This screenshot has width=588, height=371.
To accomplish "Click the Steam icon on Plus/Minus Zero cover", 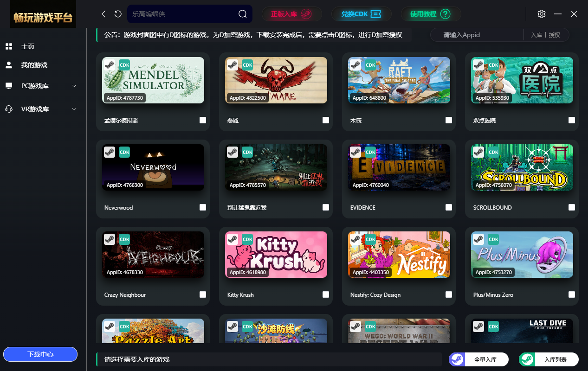I will point(478,239).
